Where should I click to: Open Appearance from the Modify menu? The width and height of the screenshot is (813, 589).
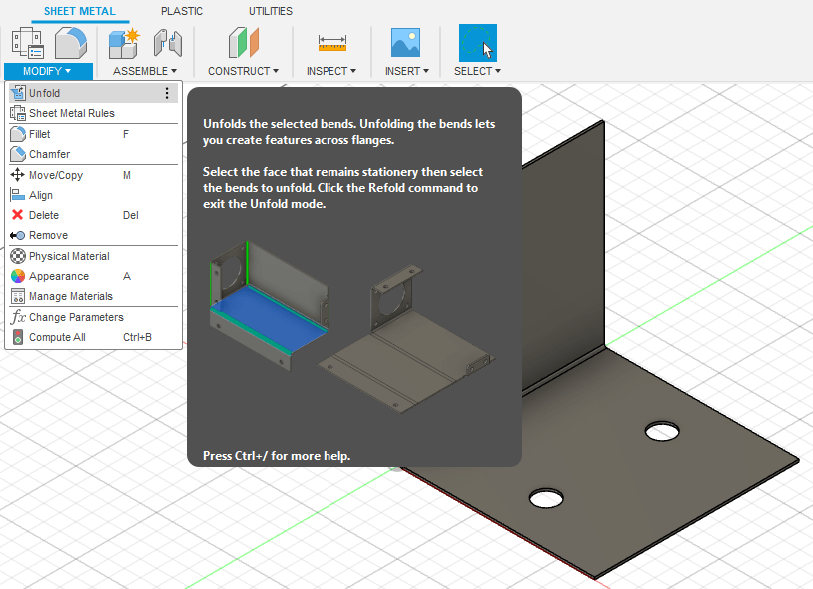[x=58, y=276]
